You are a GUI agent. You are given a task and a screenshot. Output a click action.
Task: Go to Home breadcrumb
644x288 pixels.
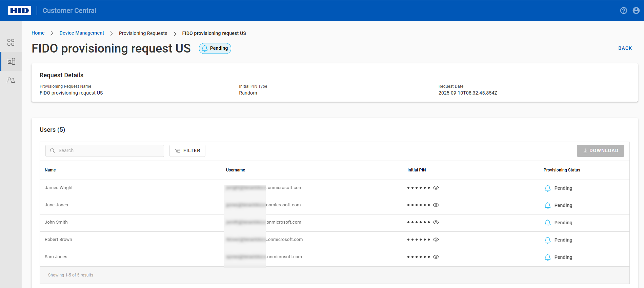coord(38,33)
